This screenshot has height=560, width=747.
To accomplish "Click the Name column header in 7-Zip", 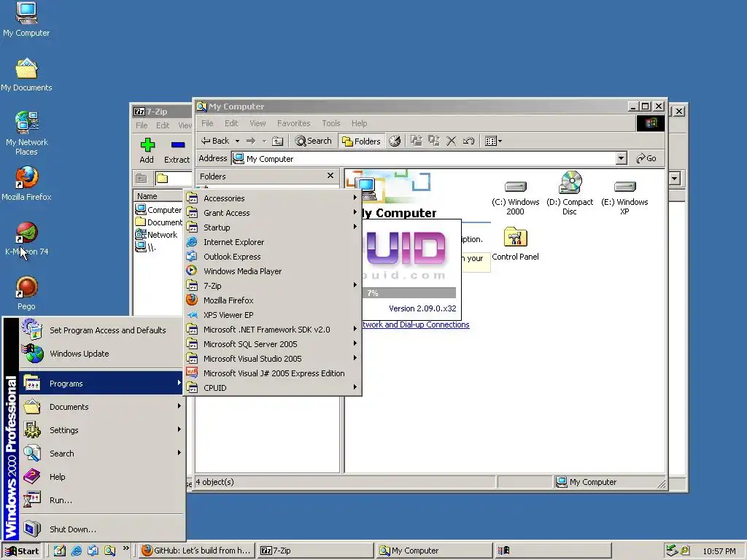I will (159, 196).
